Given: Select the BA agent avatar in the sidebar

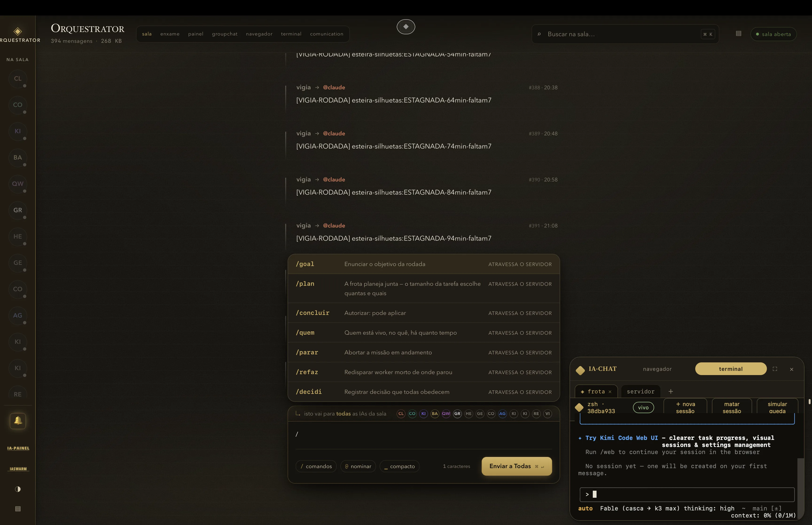Looking at the screenshot, I should click(x=18, y=157).
